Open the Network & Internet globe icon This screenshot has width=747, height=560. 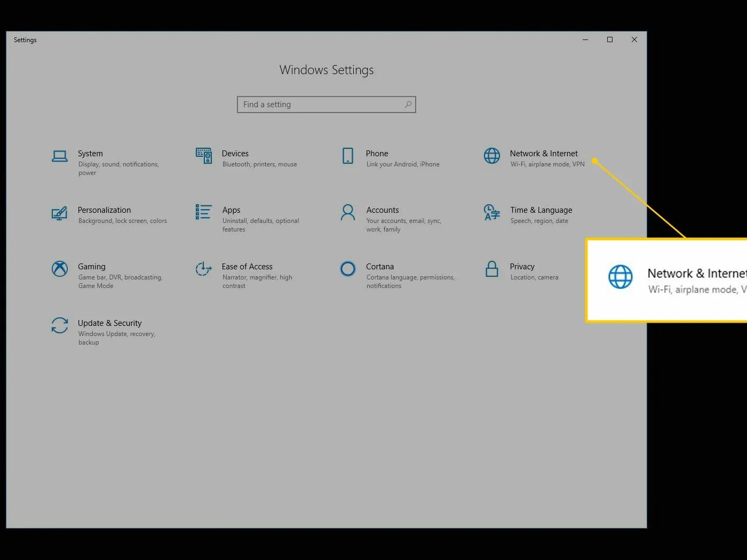[492, 156]
